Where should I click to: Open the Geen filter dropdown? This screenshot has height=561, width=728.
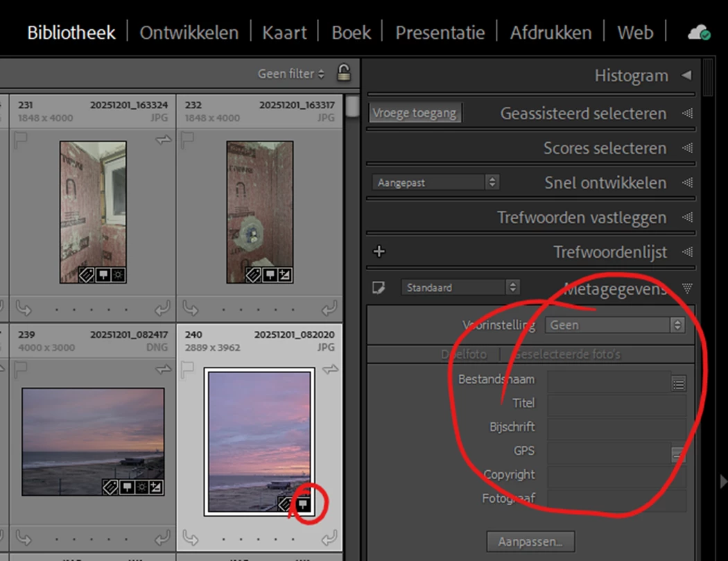(x=291, y=74)
